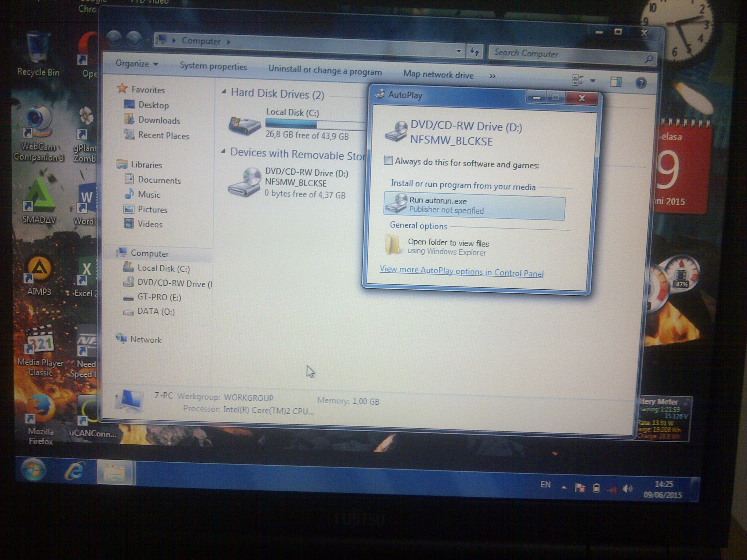Image resolution: width=747 pixels, height=560 pixels.
Task: Choose Open folder to view files
Action: (438, 246)
